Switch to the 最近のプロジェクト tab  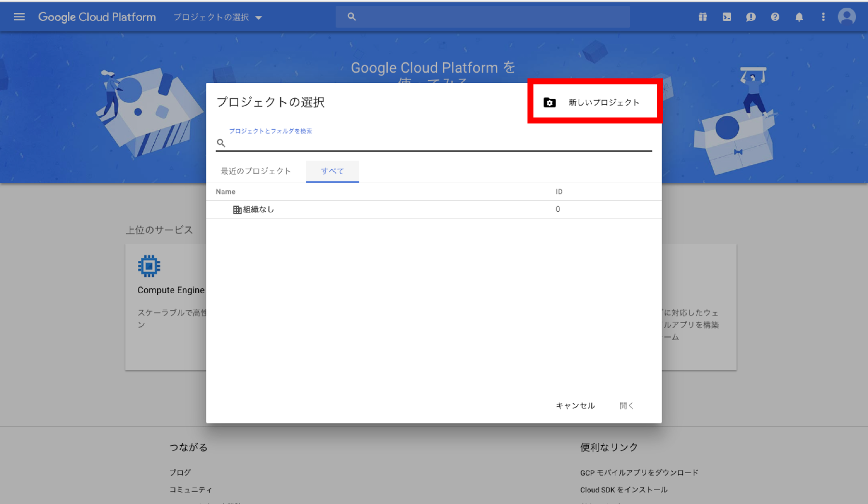256,171
